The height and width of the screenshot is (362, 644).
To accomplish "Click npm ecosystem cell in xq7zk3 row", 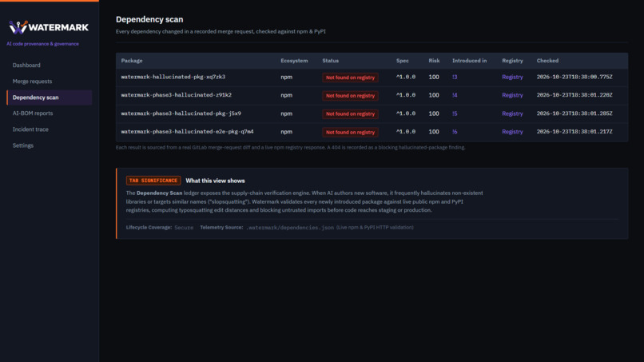I will point(286,77).
